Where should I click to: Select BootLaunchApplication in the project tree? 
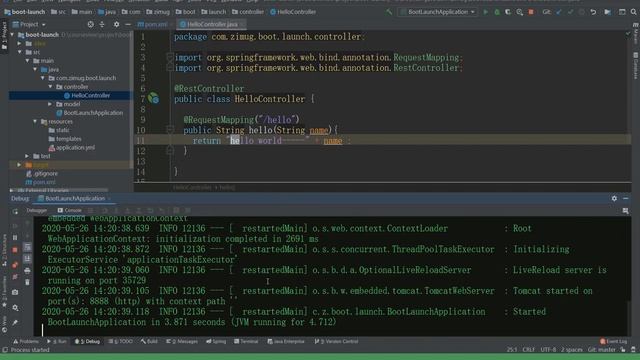click(x=89, y=113)
